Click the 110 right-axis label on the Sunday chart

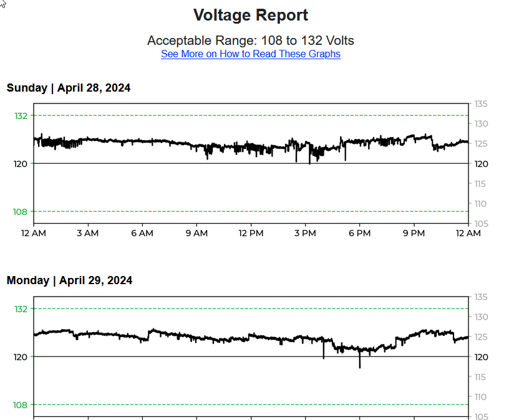coord(480,204)
